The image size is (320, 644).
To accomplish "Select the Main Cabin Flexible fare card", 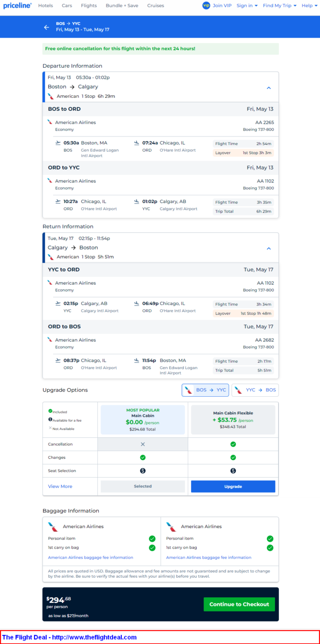I will (233, 420).
